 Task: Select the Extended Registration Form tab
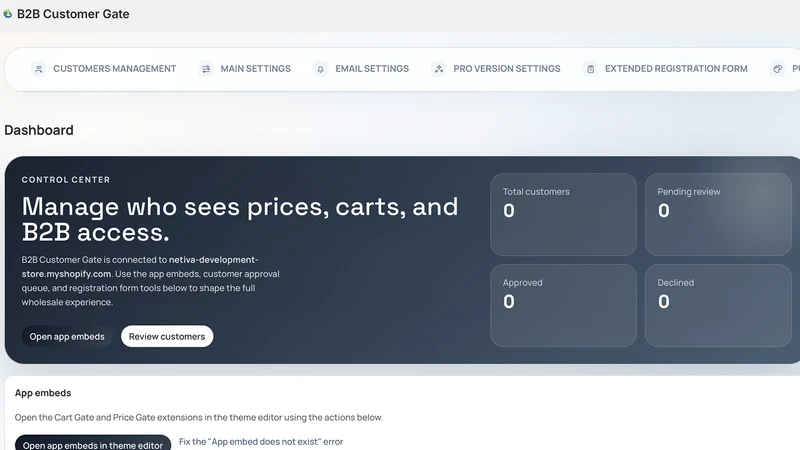pyautogui.click(x=665, y=69)
